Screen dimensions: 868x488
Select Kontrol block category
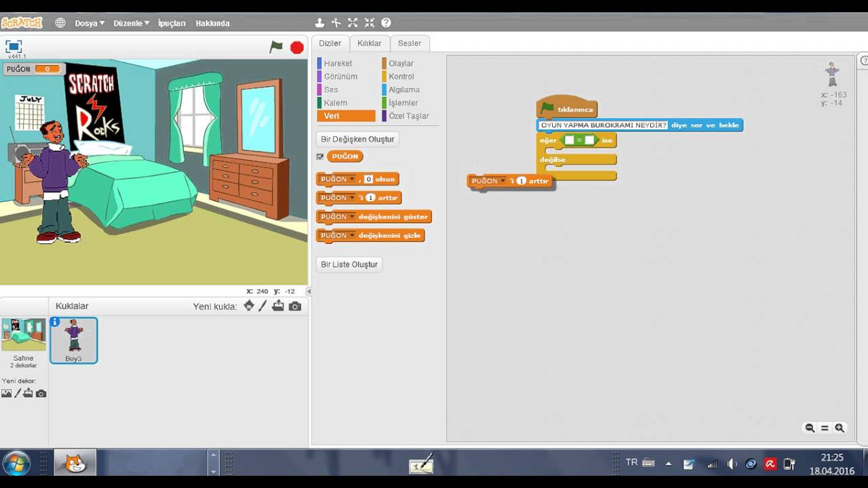point(409,77)
